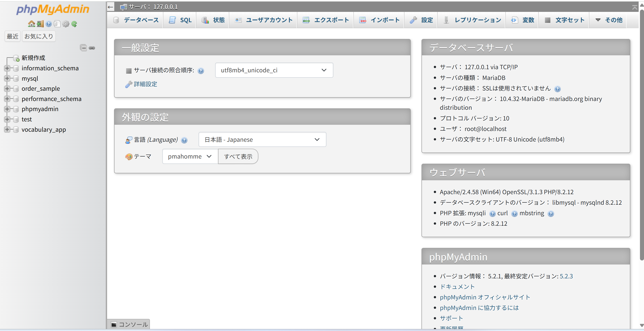Expand the information_schema database node
The height and width of the screenshot is (331, 644).
pos(7,68)
